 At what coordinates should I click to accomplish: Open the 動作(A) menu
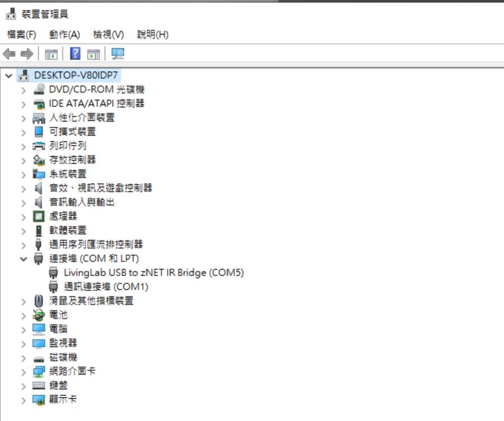[x=64, y=35]
